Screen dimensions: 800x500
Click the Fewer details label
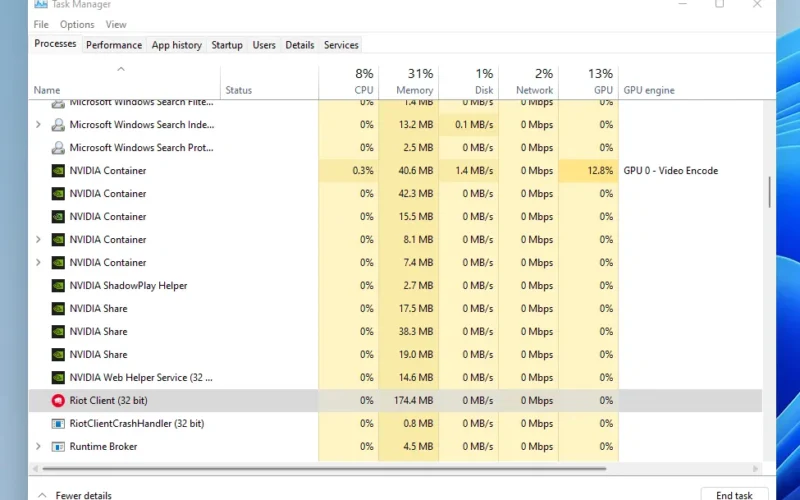tap(83, 495)
